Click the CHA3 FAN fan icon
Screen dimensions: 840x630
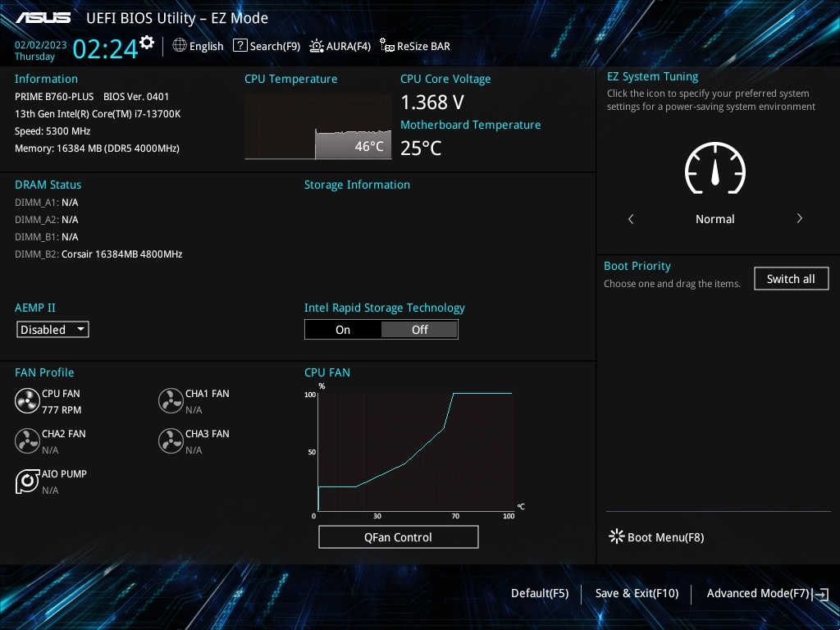171,441
